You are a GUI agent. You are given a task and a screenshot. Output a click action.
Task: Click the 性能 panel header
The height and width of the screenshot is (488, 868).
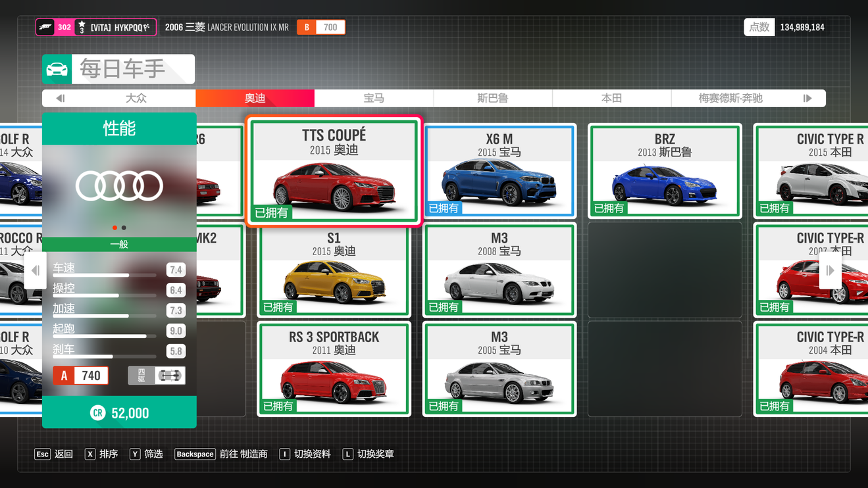pyautogui.click(x=119, y=129)
